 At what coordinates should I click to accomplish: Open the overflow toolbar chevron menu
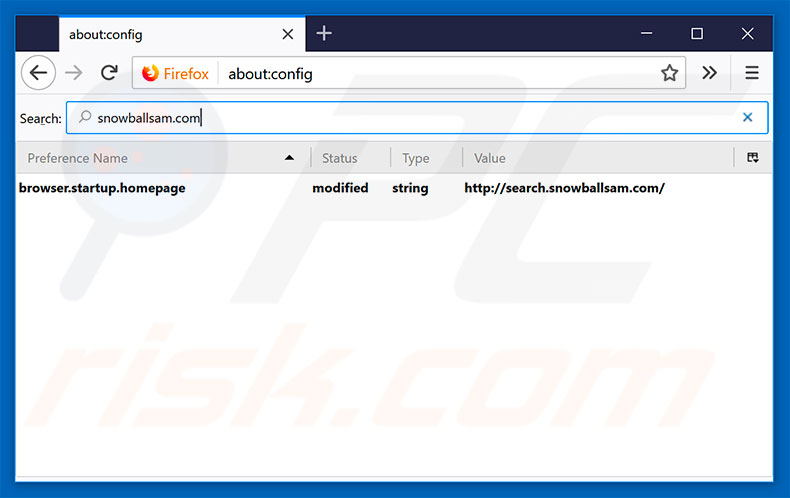coord(709,73)
